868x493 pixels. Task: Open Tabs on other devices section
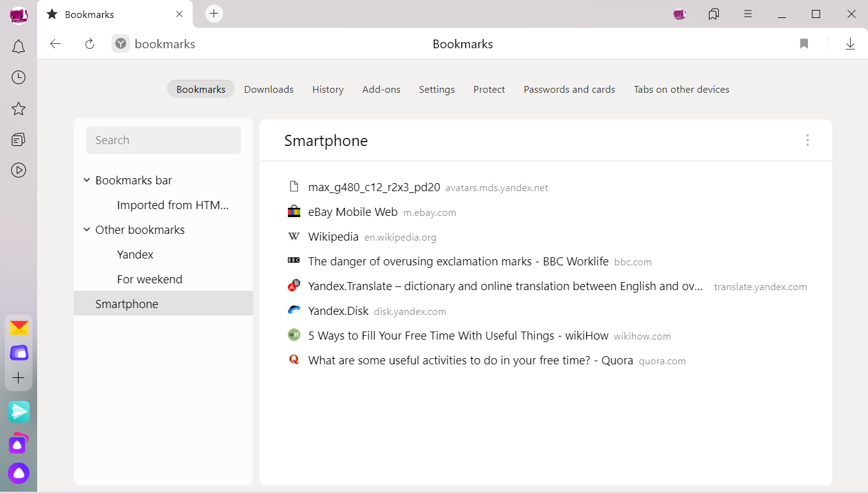coord(682,89)
